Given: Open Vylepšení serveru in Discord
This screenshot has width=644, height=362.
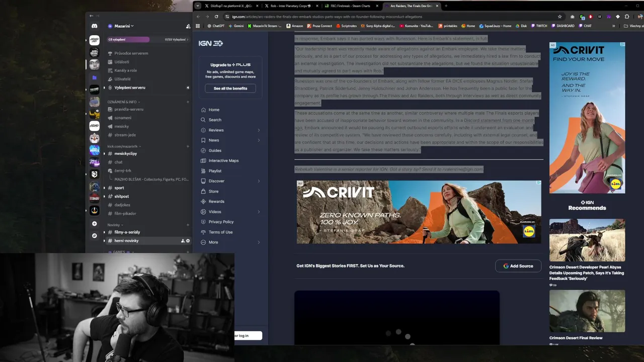Looking at the screenshot, I should point(130,87).
